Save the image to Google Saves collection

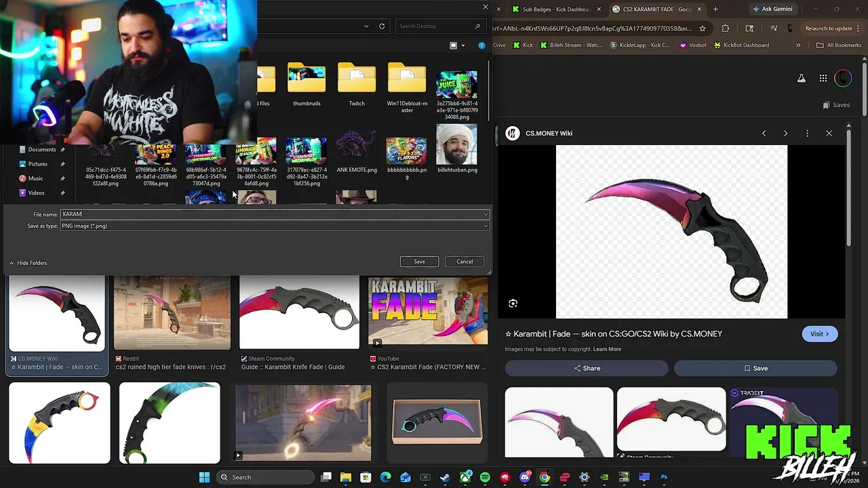(755, 368)
